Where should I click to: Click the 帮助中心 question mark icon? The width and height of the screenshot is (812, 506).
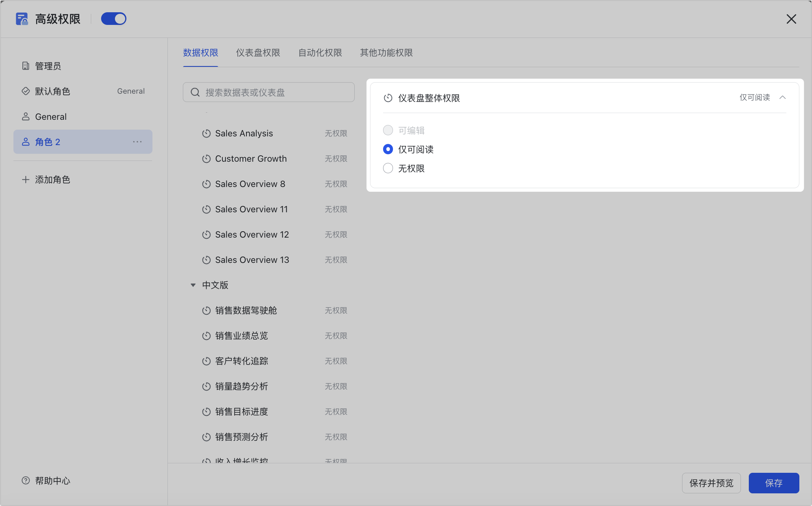[26, 481]
